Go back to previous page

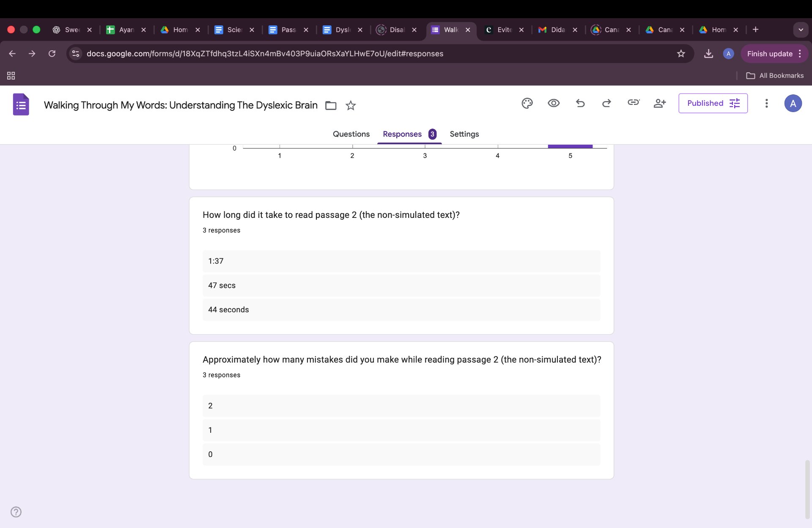tap(12, 54)
